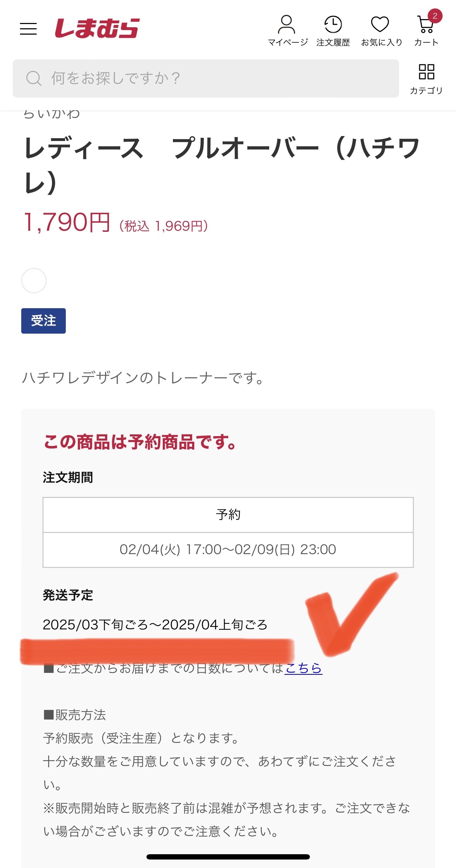Screen dimensions: 456x868
Task: Tap the search magnifier icon
Action: tap(34, 78)
